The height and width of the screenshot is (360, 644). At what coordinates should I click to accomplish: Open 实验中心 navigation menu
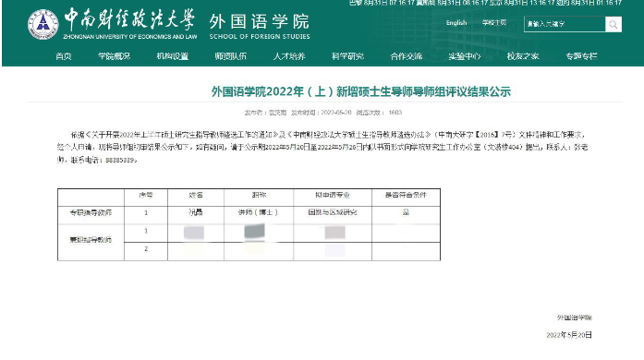coord(465,56)
